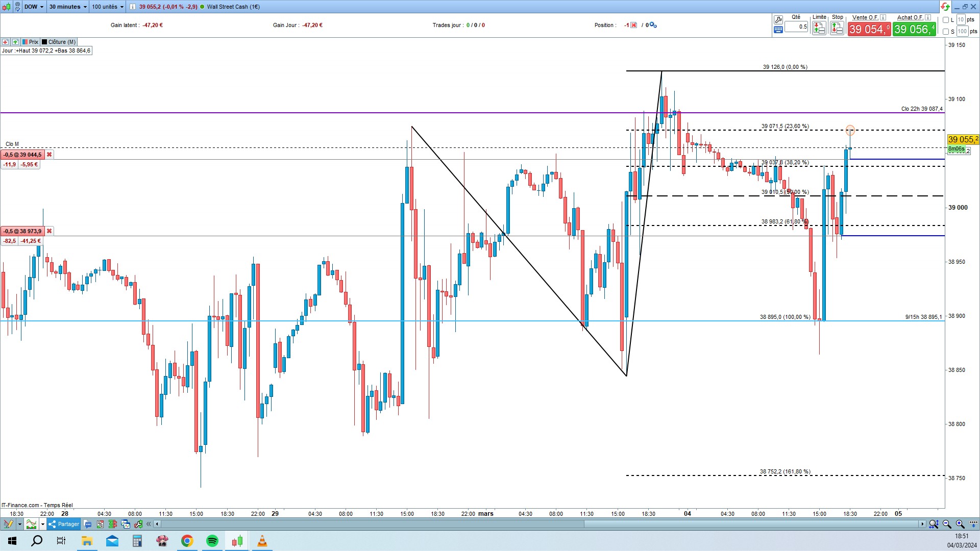The image size is (980, 551).
Task: Place a Limite order via its icon
Action: pyautogui.click(x=819, y=29)
